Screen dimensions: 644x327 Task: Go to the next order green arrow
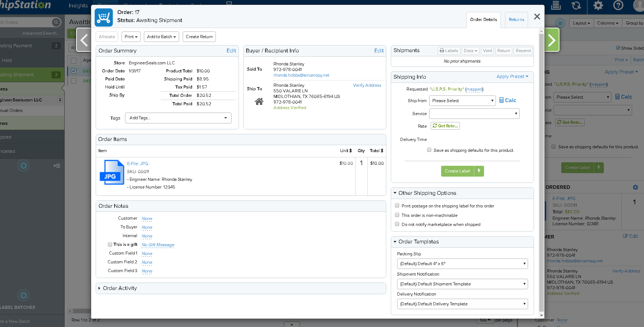pyautogui.click(x=552, y=40)
